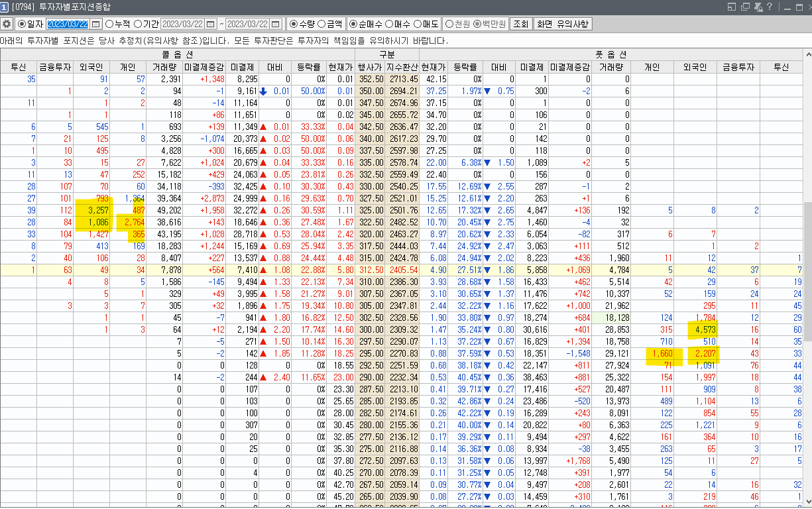Open the settings gear icon
This screenshot has height=509, width=812.
click(7, 24)
